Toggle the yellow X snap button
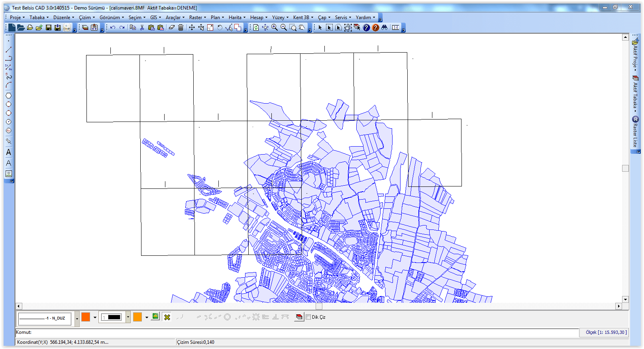This screenshot has width=644, height=349. pos(167,317)
